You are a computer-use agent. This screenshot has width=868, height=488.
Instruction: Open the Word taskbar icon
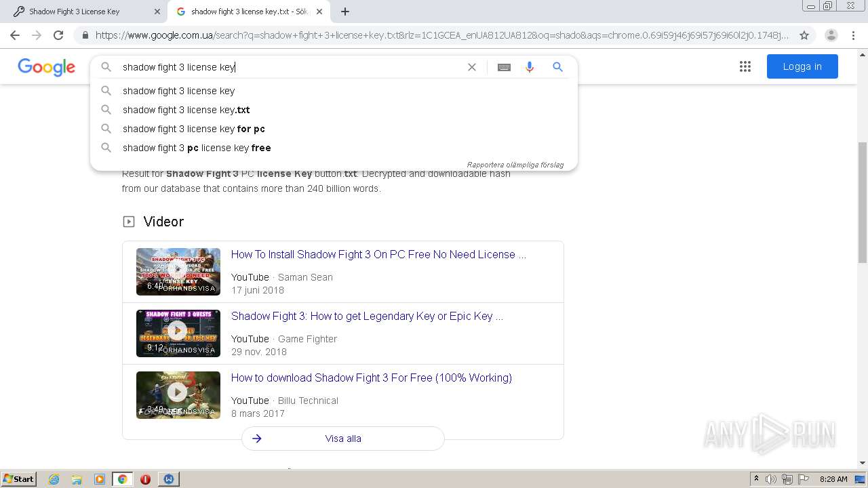tap(168, 479)
